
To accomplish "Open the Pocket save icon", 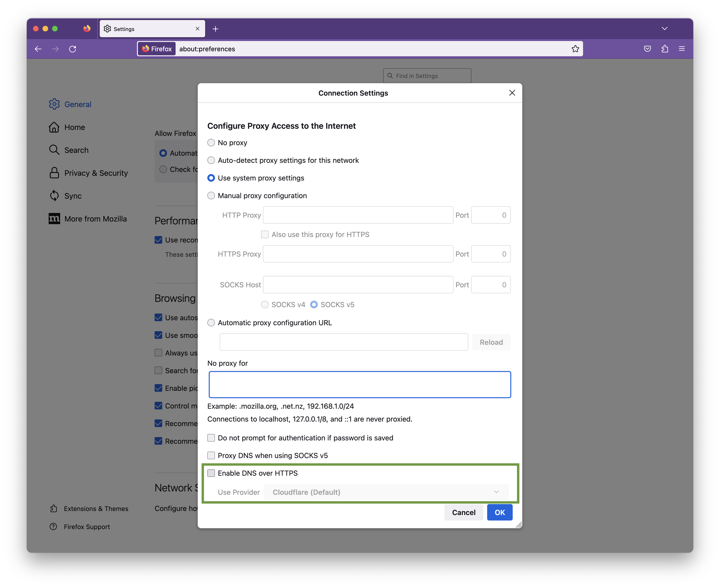I will click(x=647, y=49).
